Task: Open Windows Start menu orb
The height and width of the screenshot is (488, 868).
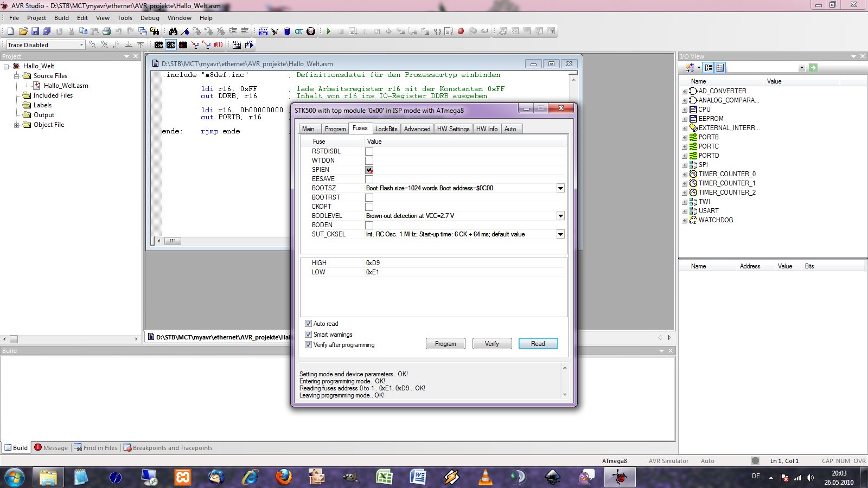Action: tap(15, 477)
